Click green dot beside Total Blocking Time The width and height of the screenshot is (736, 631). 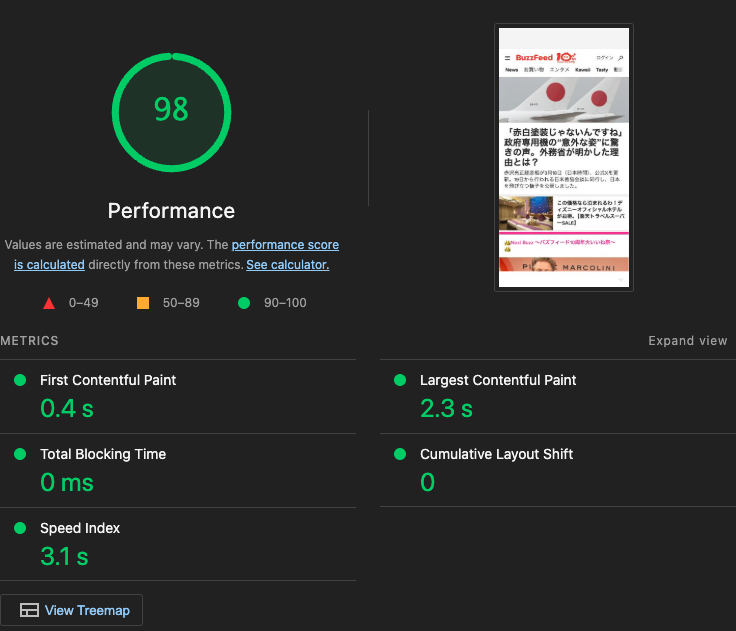pos(20,454)
